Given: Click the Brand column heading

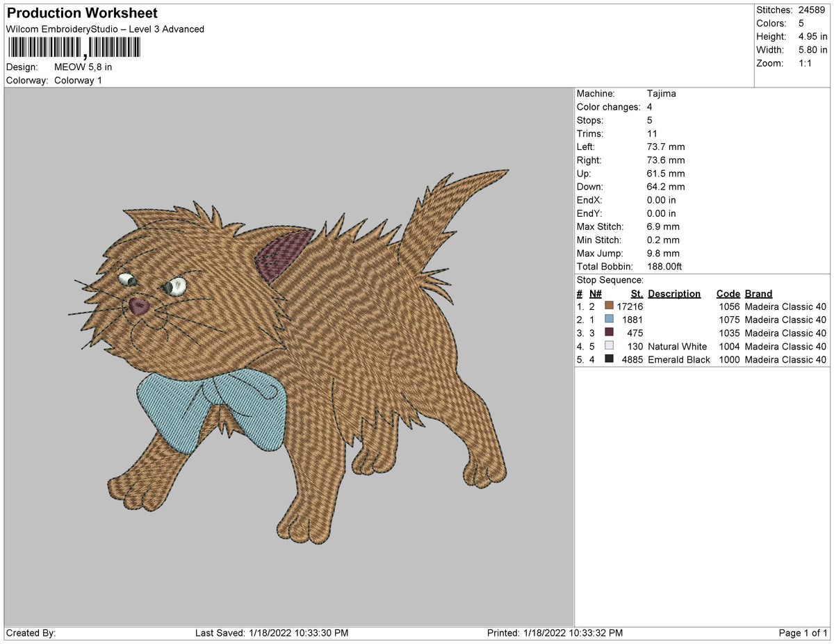Looking at the screenshot, I should 758,293.
